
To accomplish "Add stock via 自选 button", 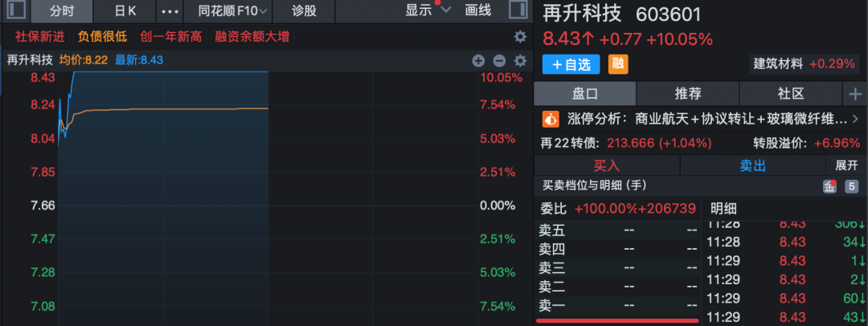I will 571,64.
